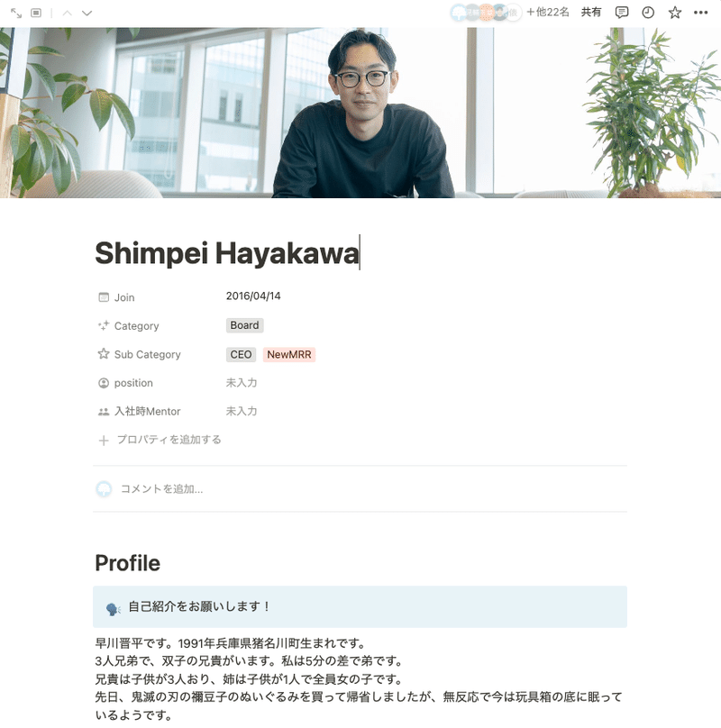Edit the Join date 2016/04/14
The width and height of the screenshot is (721, 728).
point(253,296)
